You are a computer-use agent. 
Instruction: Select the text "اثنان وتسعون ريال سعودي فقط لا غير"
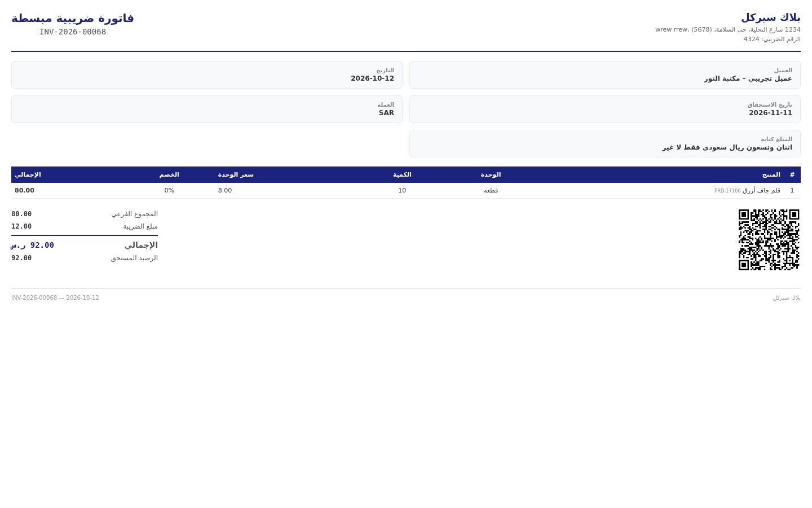click(x=727, y=147)
